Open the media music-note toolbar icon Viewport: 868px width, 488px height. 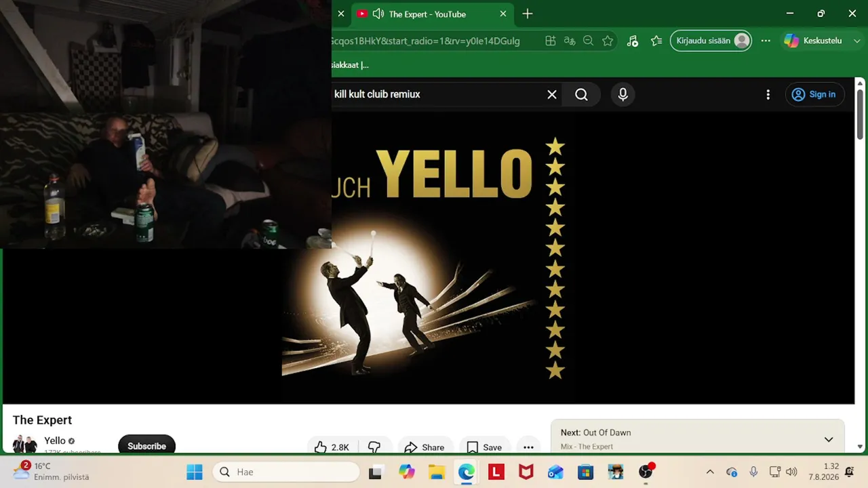(633, 41)
